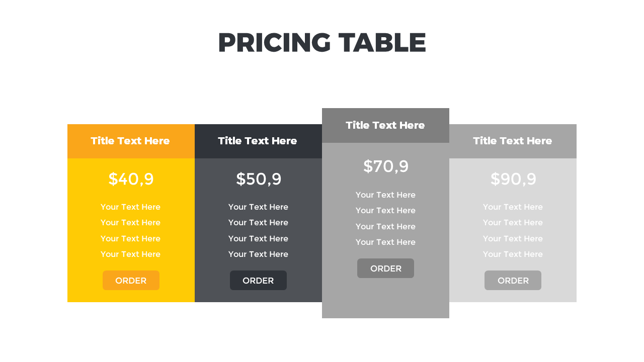The width and height of the screenshot is (644, 362).
Task: Select the title header of the raised $70,9 column
Action: point(385,125)
